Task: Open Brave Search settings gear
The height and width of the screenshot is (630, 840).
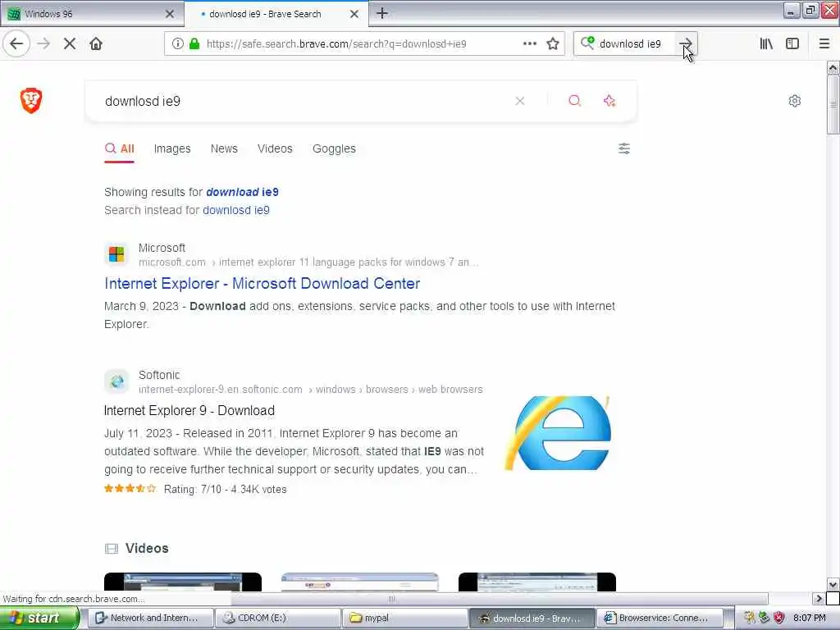Action: [x=794, y=101]
